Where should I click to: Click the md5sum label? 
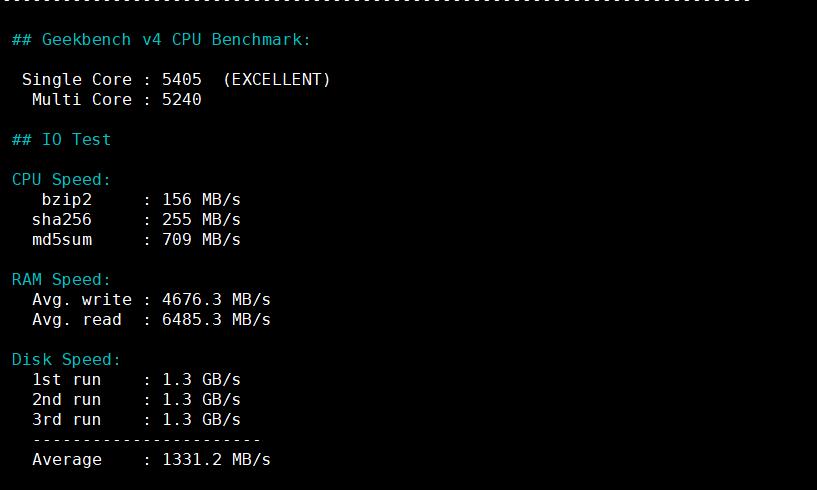[x=66, y=240]
